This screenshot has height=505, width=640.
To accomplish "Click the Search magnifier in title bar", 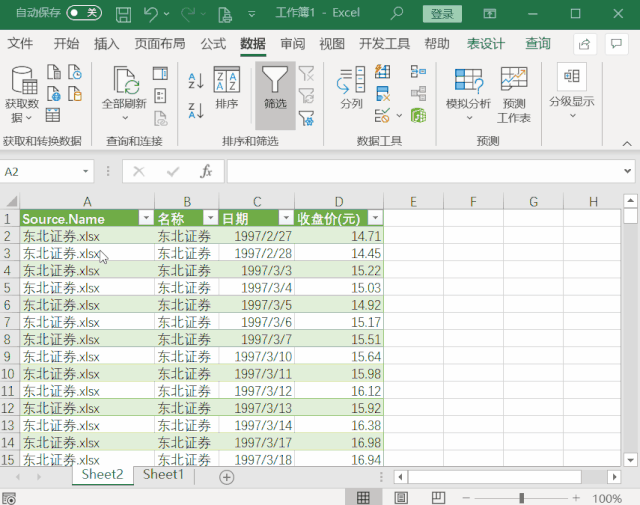I will point(397,13).
